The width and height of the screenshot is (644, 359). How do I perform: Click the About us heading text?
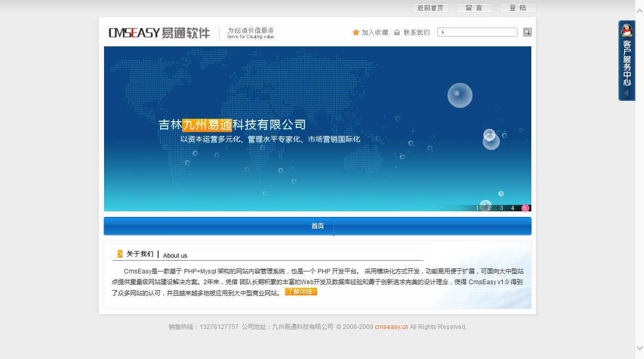pyautogui.click(x=175, y=256)
